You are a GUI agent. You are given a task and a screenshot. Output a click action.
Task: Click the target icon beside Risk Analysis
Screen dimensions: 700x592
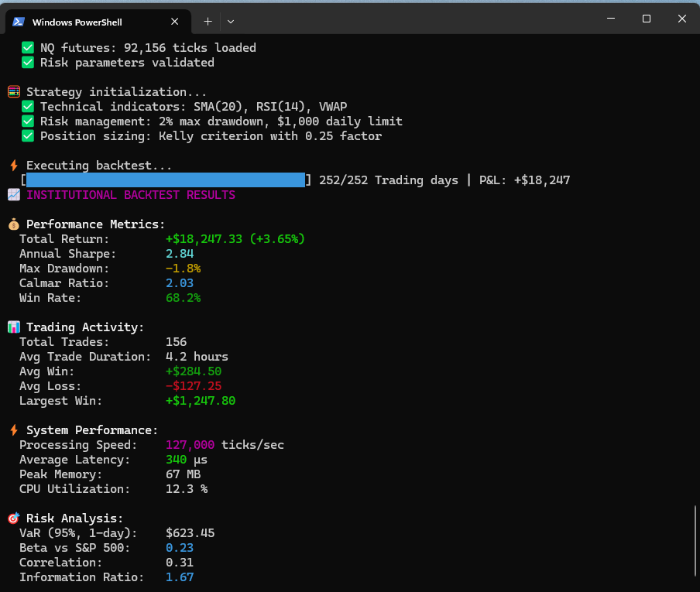[13, 518]
